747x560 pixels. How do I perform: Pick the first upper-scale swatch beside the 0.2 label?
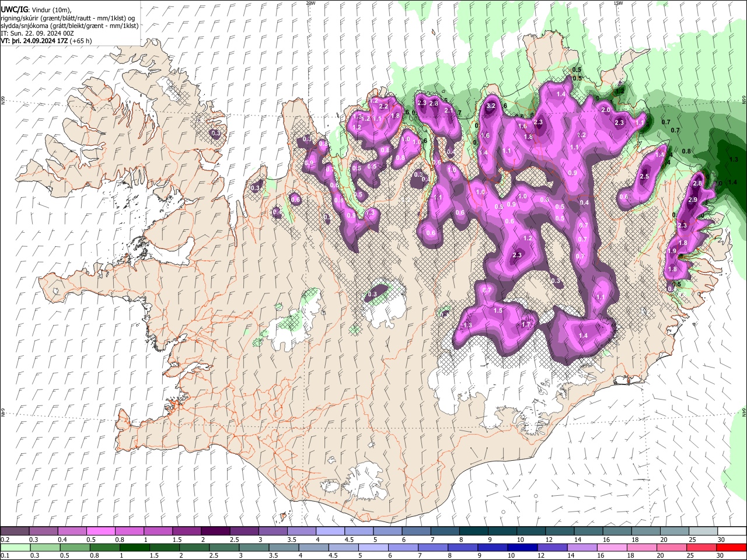(x=15, y=531)
